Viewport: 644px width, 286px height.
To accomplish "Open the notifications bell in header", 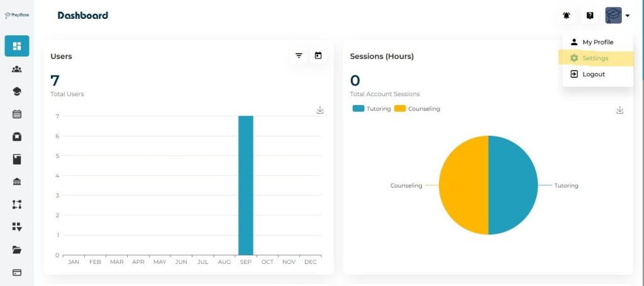I will (x=566, y=16).
